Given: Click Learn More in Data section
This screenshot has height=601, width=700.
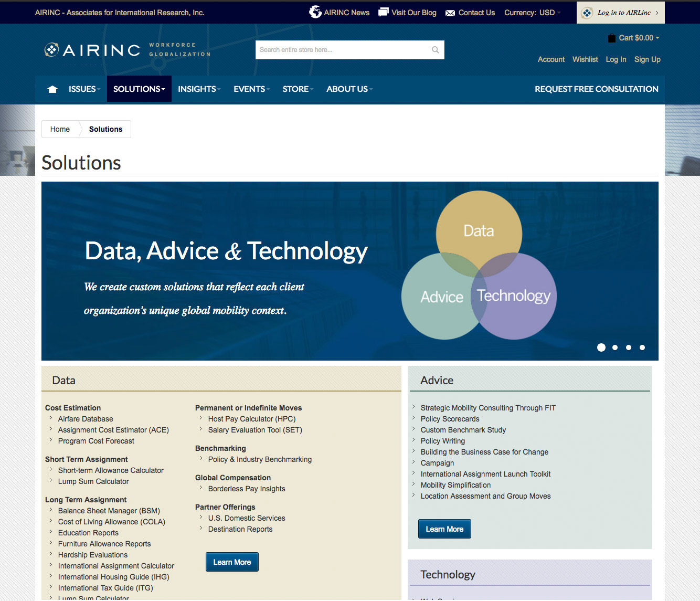Looking at the screenshot, I should coord(232,562).
